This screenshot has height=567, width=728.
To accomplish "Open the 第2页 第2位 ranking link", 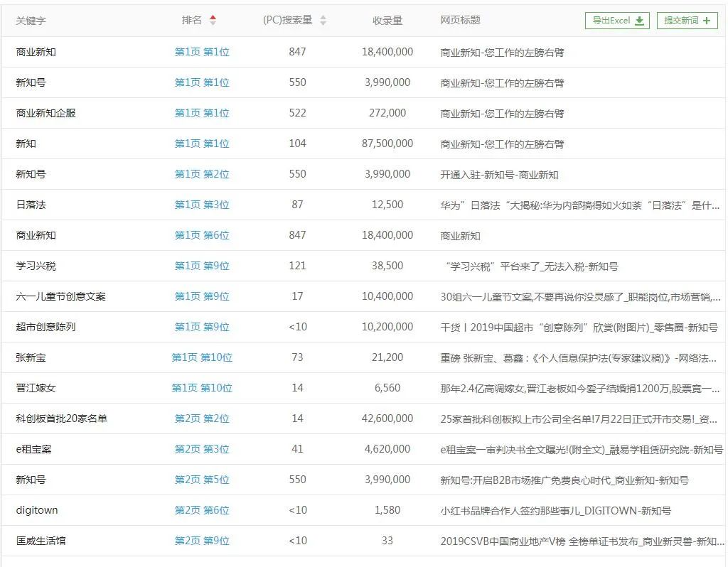I will coord(202,418).
